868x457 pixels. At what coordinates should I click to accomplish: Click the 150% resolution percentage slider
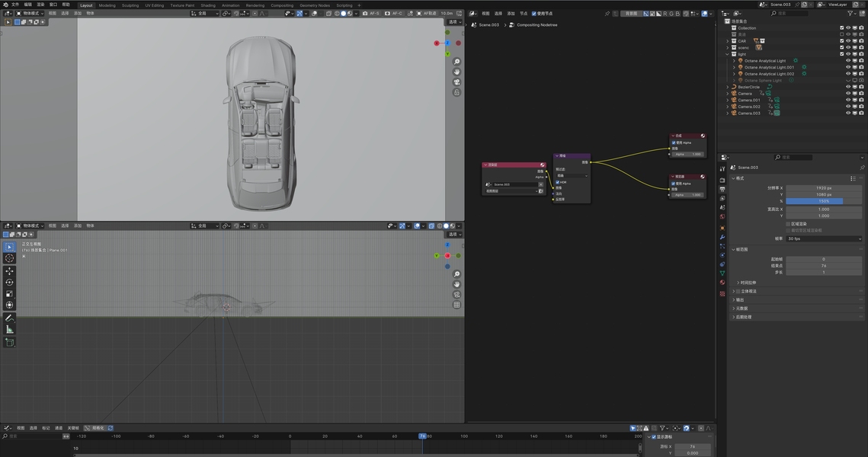tap(824, 201)
